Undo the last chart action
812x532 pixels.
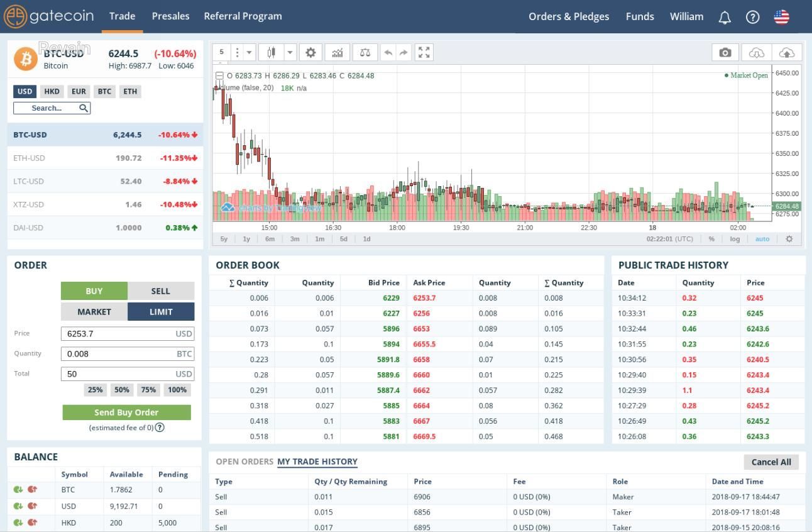point(388,53)
